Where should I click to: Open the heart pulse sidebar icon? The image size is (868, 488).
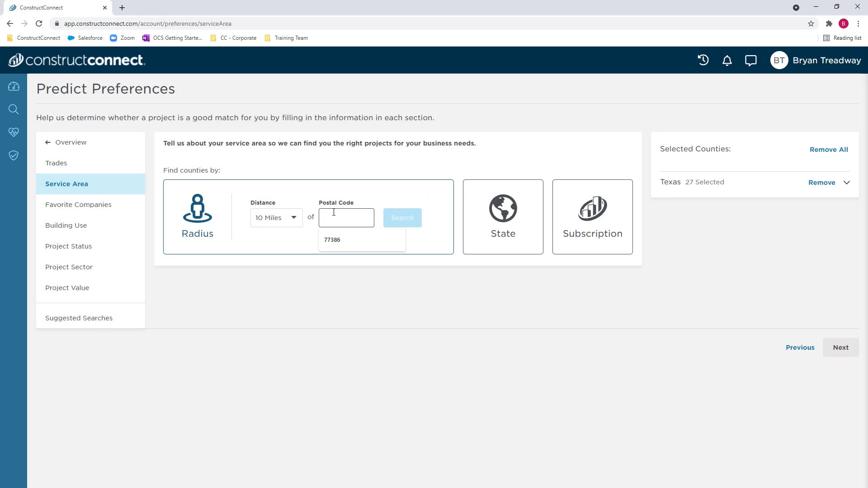14,132
